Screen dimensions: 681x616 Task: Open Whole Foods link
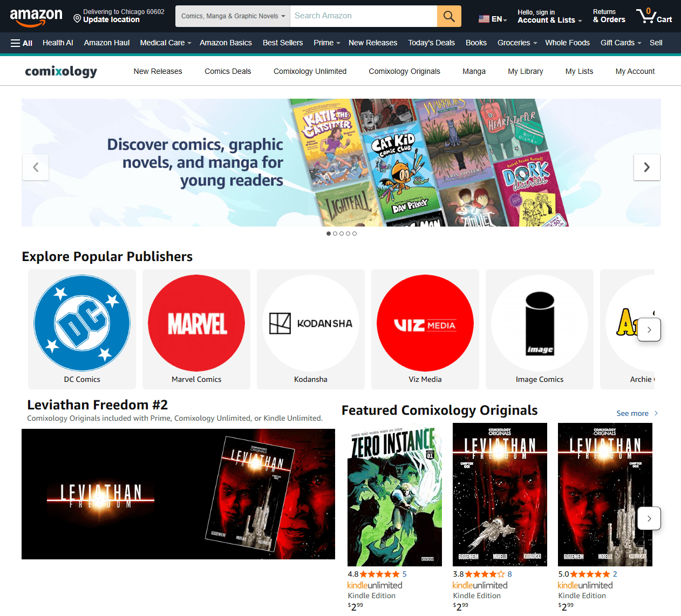567,43
